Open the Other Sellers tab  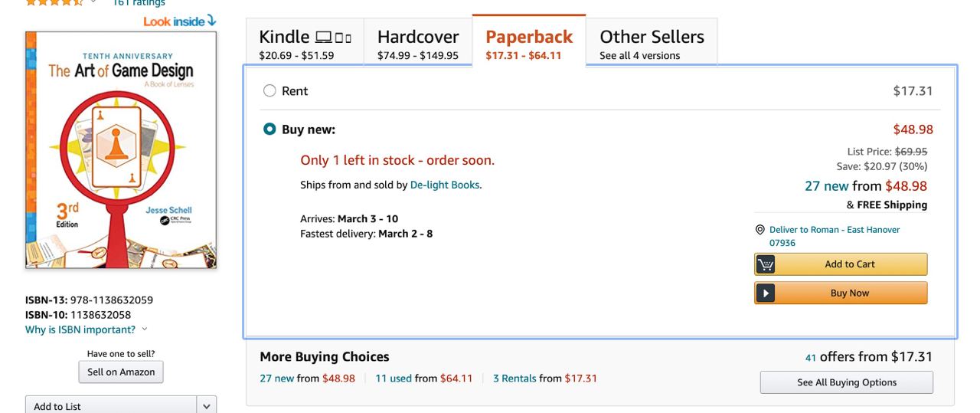(x=652, y=44)
